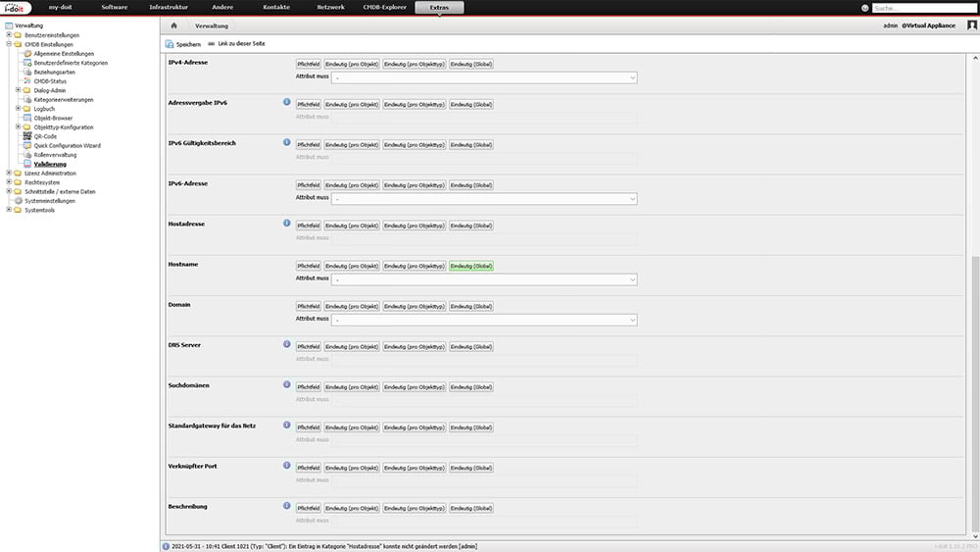
Task: Expand the Benutzereinstellungen tree node
Action: tap(9, 34)
